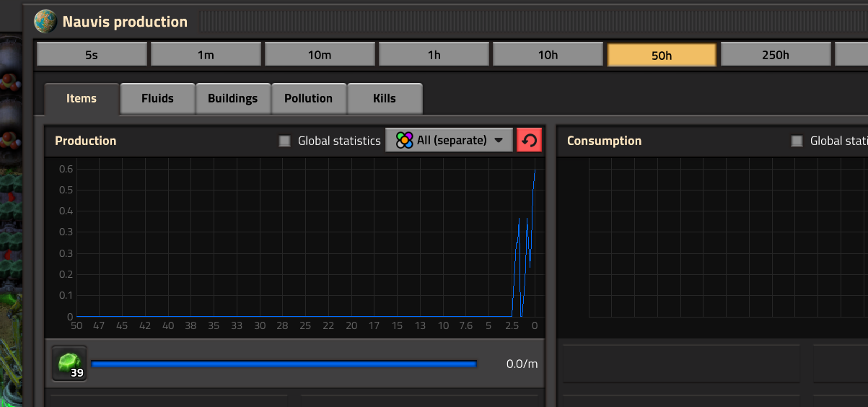Viewport: 868px width, 407px height.
Task: Click the blue spike peak on production graph
Action: (535, 171)
